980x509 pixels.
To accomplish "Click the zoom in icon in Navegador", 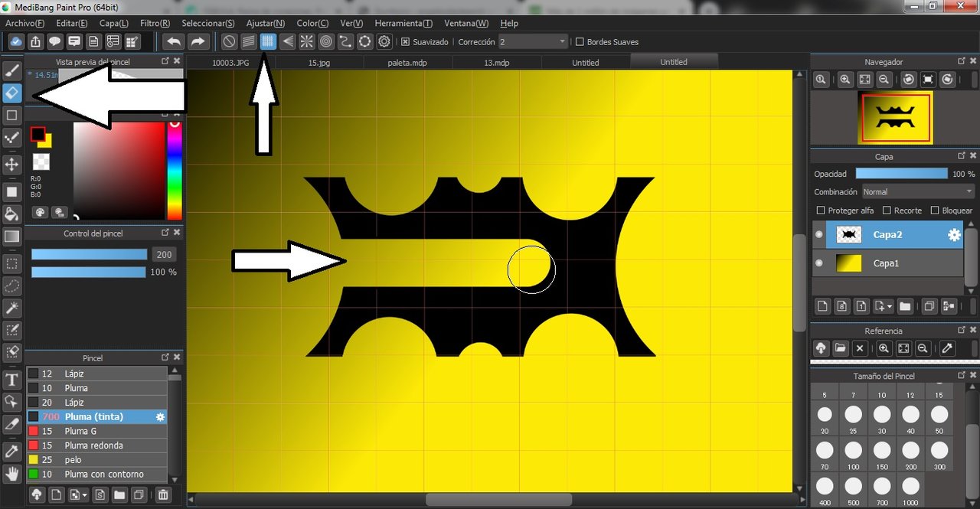I will point(845,80).
